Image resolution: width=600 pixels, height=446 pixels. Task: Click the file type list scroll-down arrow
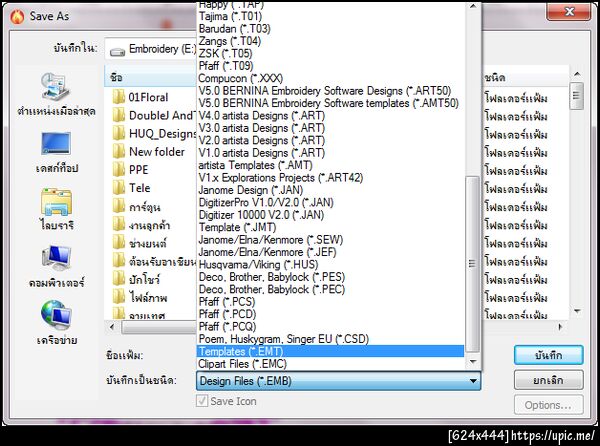pos(473,361)
